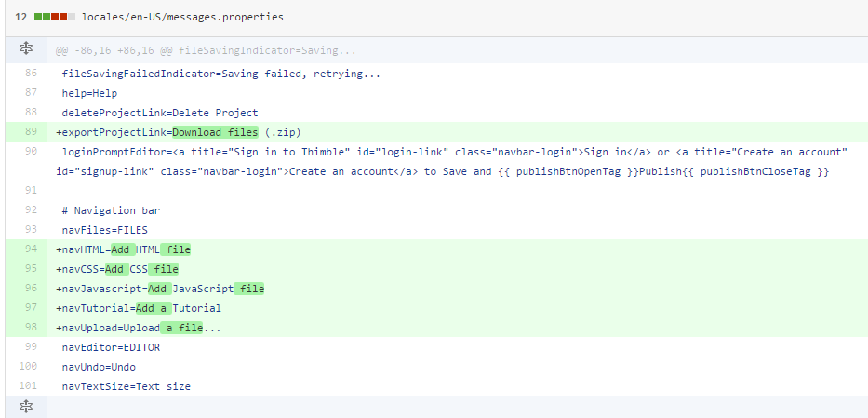Click the added navUpload line
Viewport: 868px width, 418px height.
click(x=139, y=328)
